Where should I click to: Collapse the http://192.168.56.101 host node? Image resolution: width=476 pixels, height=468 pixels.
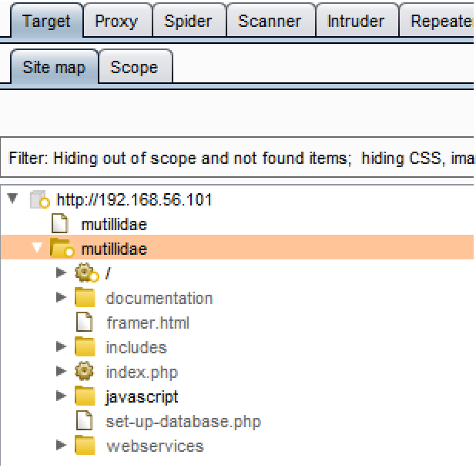(13, 200)
